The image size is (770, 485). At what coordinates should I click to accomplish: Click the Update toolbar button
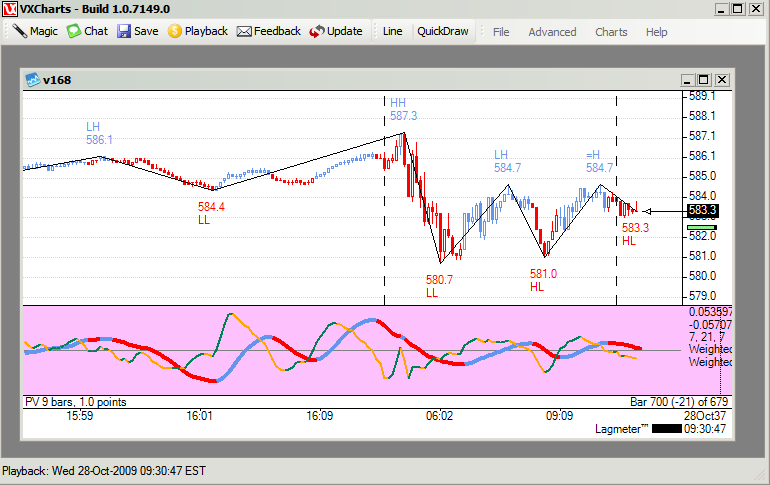point(335,31)
